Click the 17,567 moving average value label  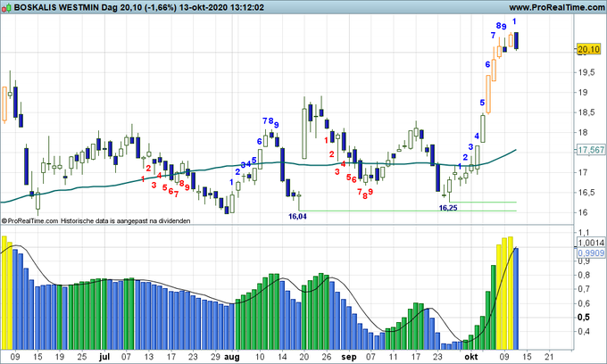click(591, 150)
